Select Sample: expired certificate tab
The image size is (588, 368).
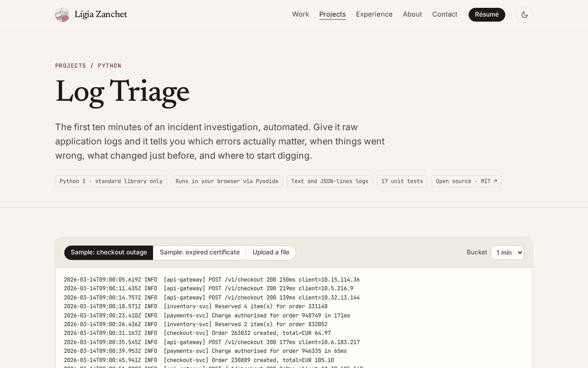point(200,253)
